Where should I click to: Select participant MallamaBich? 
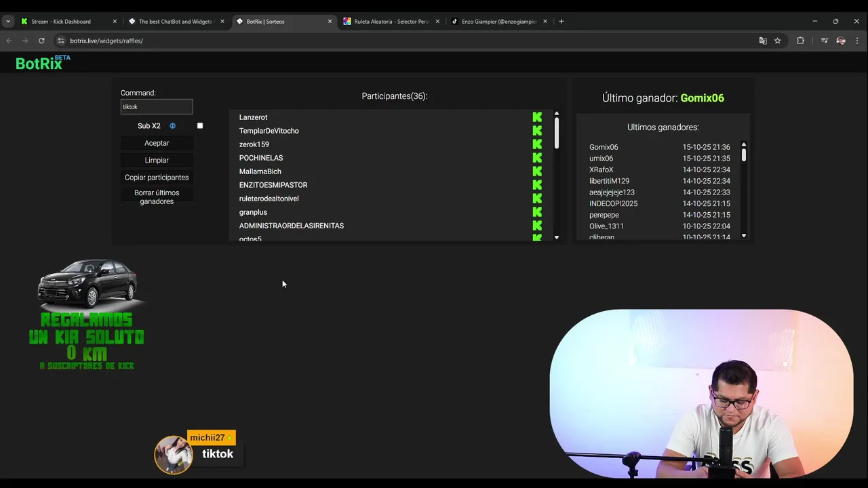pos(260,171)
